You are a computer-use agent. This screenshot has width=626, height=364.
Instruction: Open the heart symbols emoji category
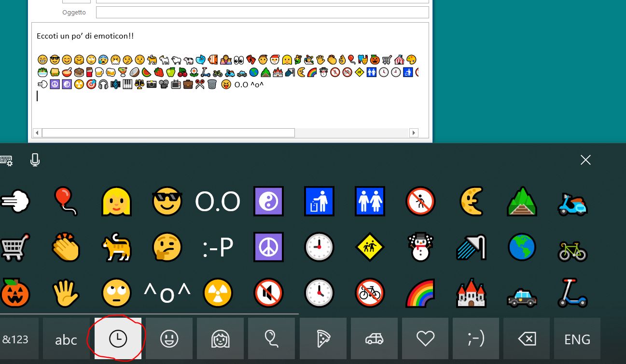click(x=425, y=339)
